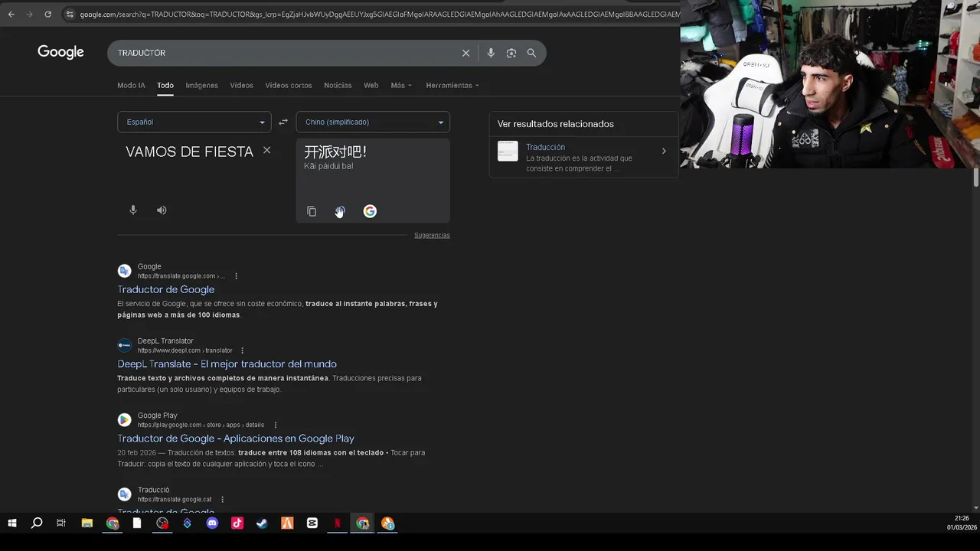Viewport: 980px width, 551px height.
Task: Switch to Noticias tab
Action: [338, 85]
